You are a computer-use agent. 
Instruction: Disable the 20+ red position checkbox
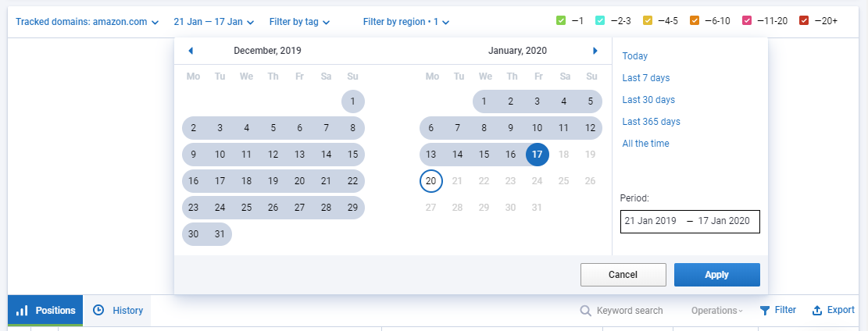point(805,21)
